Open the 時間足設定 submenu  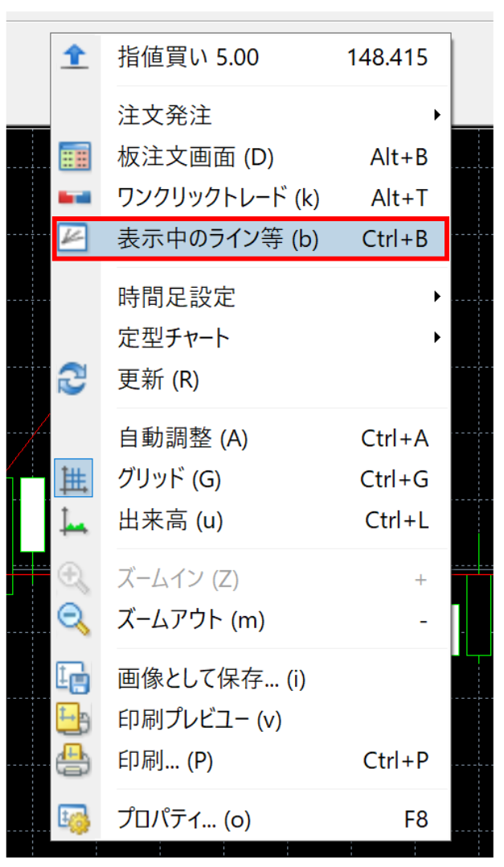251,297
